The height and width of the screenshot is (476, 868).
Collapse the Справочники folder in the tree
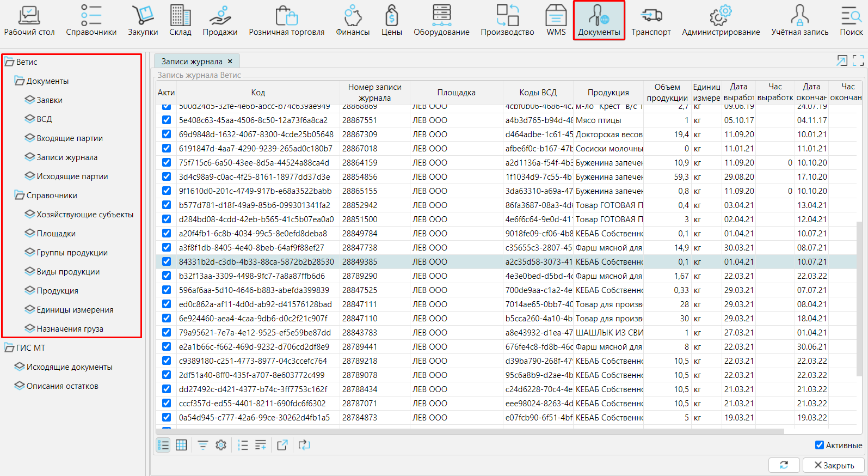(20, 196)
